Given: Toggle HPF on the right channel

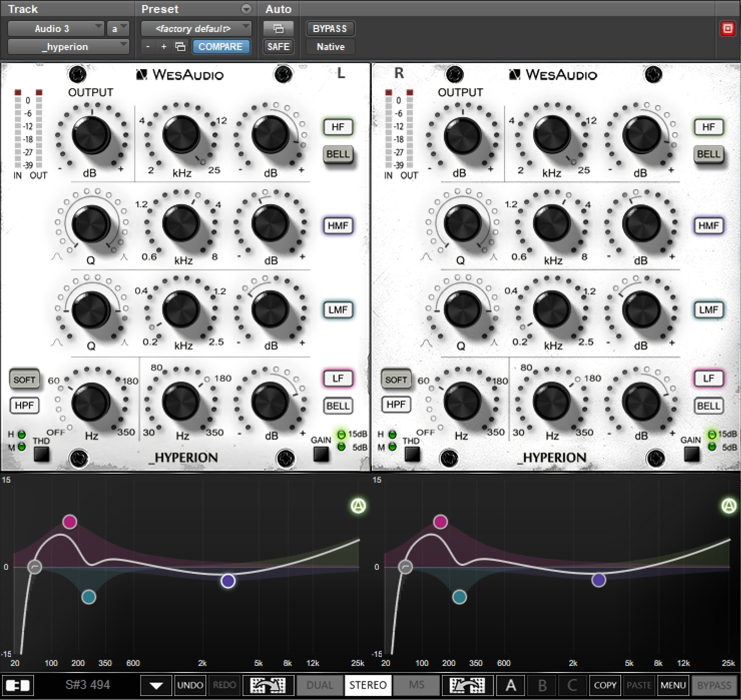Looking at the screenshot, I should coord(395,405).
